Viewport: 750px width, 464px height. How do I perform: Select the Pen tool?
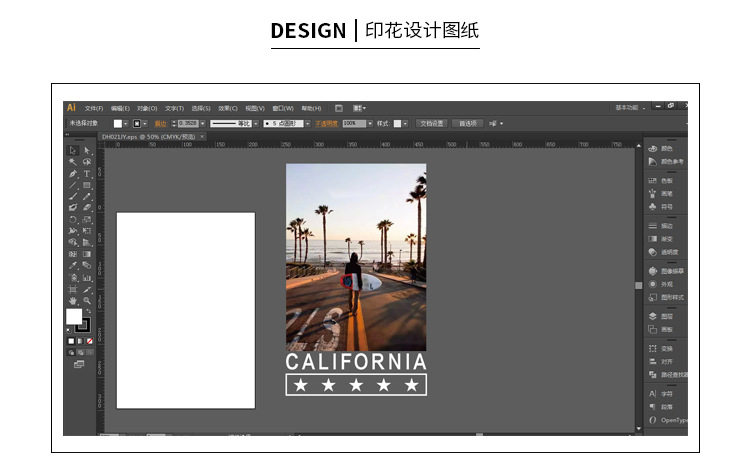pyautogui.click(x=73, y=173)
